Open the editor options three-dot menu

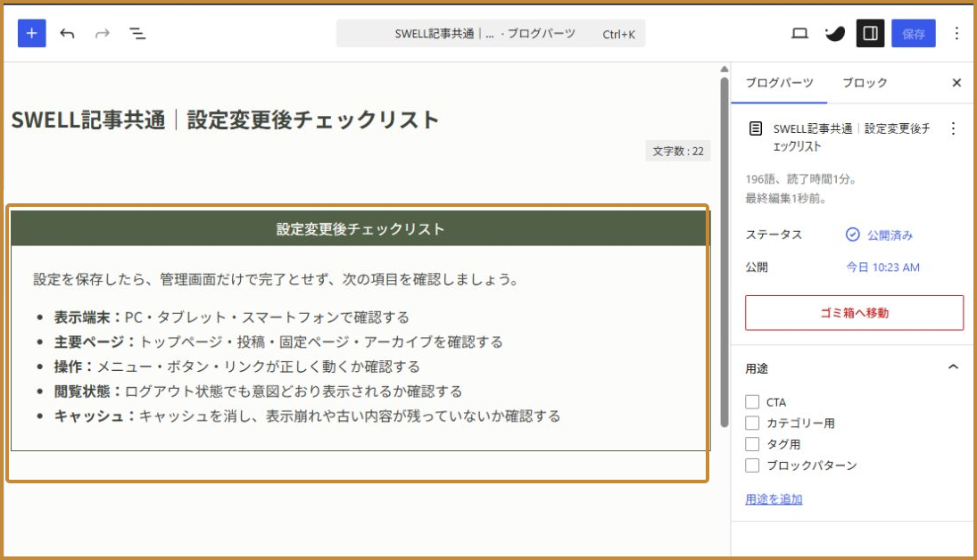[x=956, y=34]
